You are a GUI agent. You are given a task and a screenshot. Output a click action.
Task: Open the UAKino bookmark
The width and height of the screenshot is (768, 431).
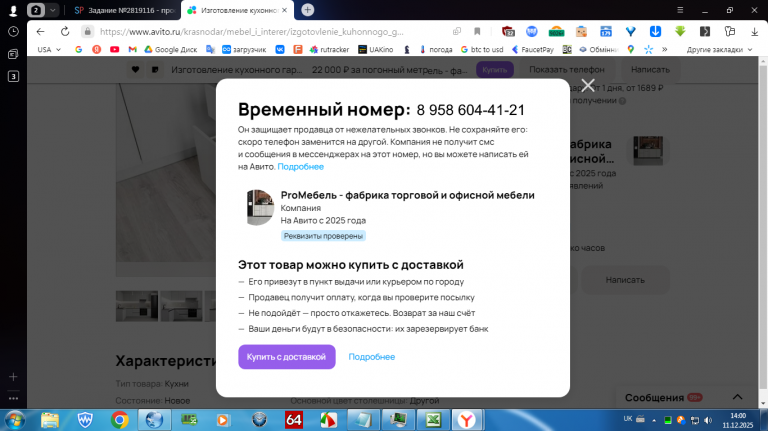coord(376,49)
